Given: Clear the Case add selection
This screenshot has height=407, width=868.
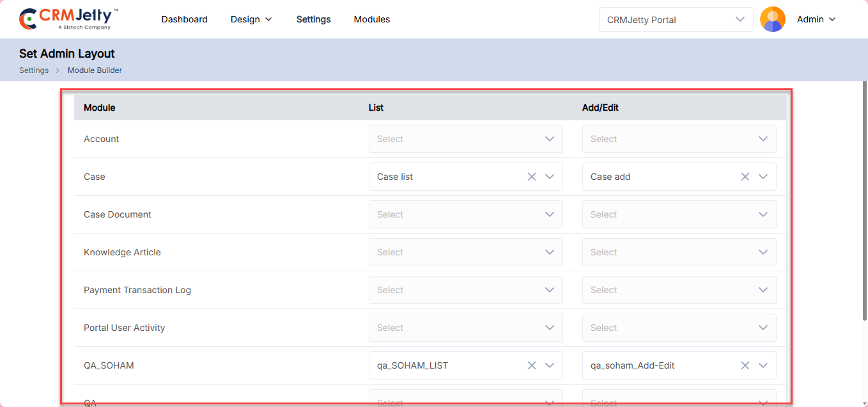Looking at the screenshot, I should click(x=745, y=177).
